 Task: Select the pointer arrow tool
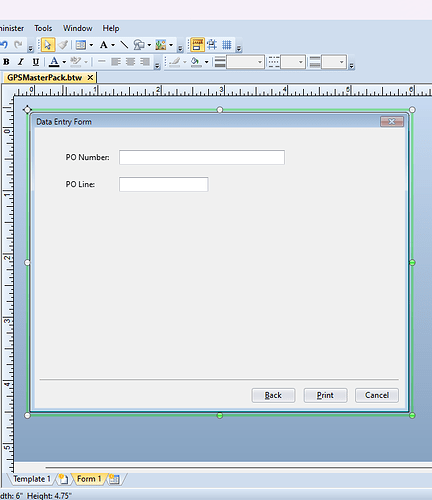pos(48,45)
